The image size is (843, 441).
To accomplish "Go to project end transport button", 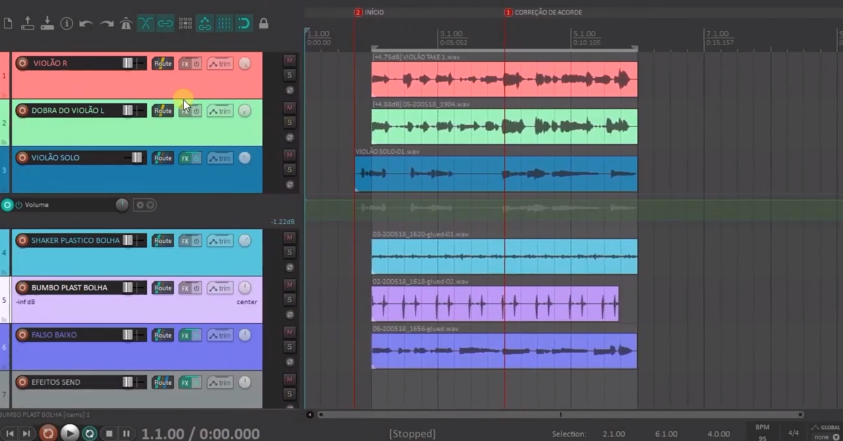I will tap(26, 433).
